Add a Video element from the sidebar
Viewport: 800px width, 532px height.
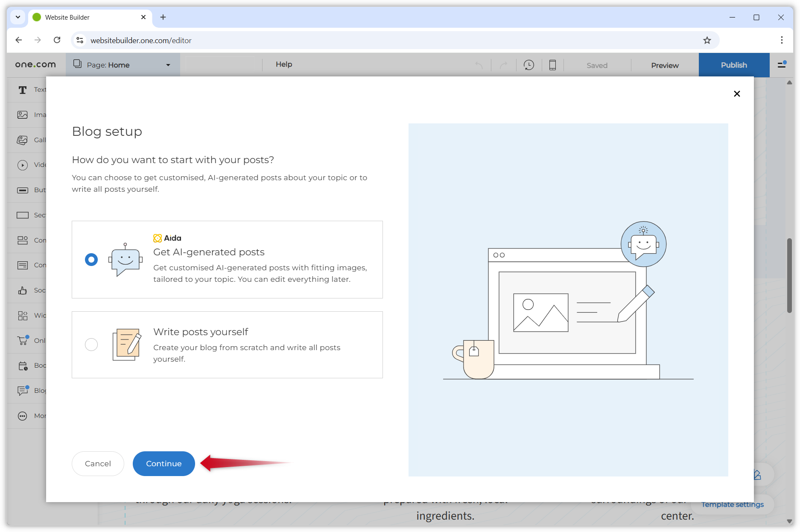pyautogui.click(x=23, y=165)
